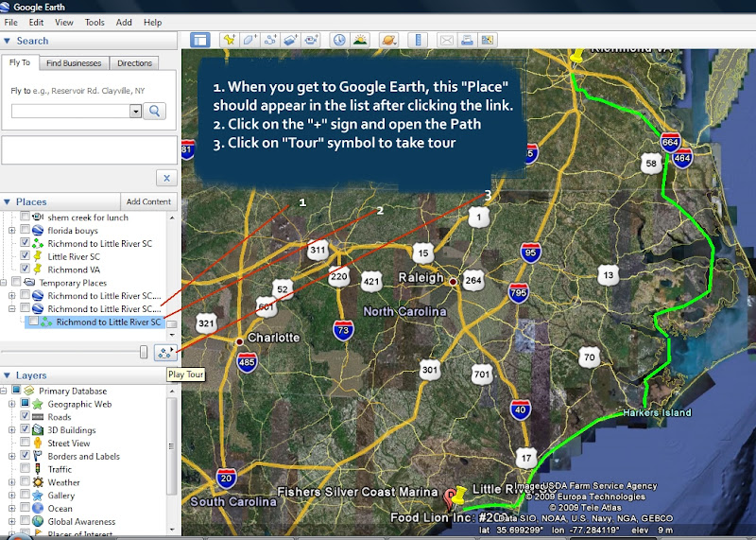Adjust the Places opacity slider handle
This screenshot has height=540, width=756.
(x=144, y=352)
